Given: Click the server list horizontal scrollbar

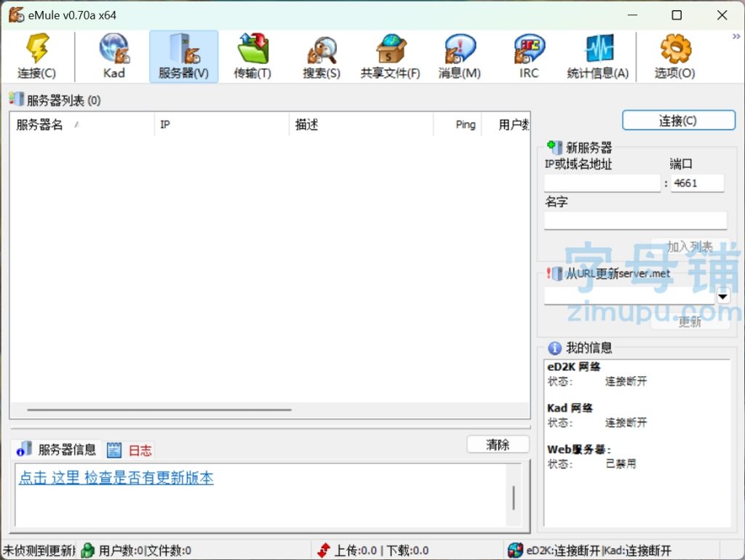Looking at the screenshot, I should (159, 409).
